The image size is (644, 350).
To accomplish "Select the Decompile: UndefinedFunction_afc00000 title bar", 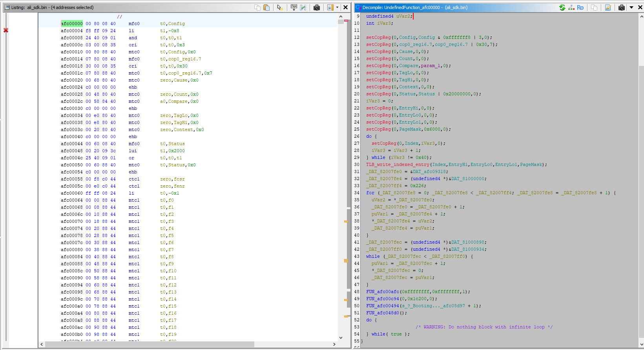I will point(415,7).
